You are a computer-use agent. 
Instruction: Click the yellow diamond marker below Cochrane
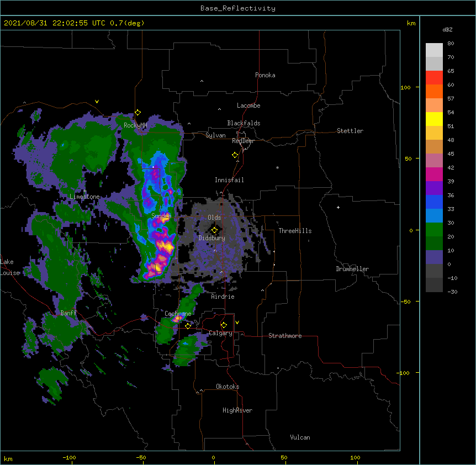188,326
